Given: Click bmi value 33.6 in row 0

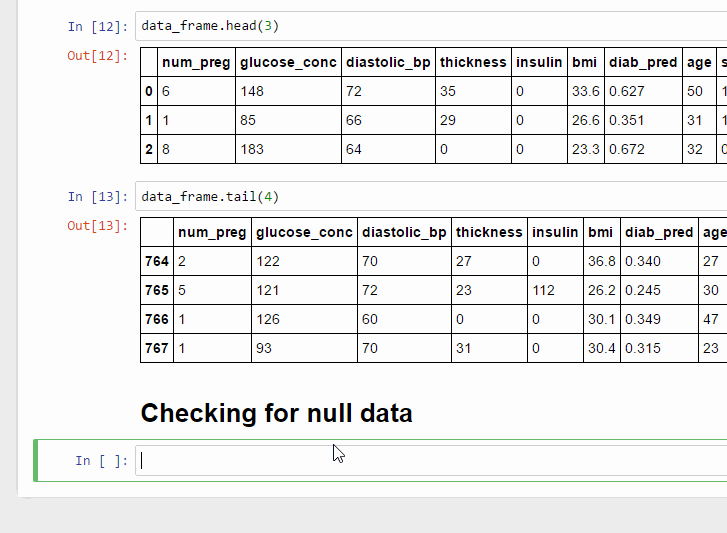Looking at the screenshot, I should click(x=586, y=91).
